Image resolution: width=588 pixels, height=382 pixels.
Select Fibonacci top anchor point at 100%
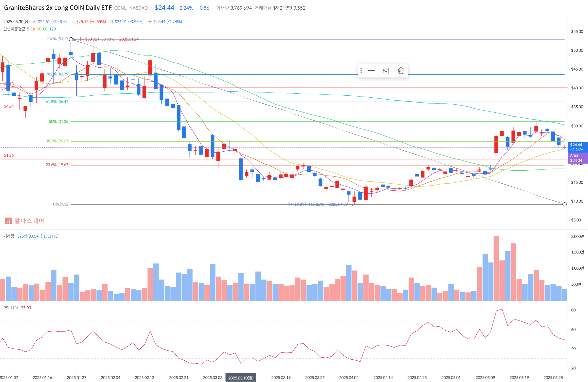[x=71, y=39]
